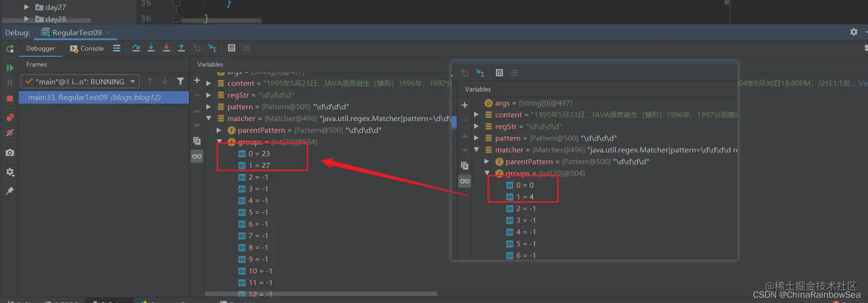This screenshot has width=868, height=303.
Task: Expand content in the inset Variables panel
Action: pyautogui.click(x=476, y=115)
